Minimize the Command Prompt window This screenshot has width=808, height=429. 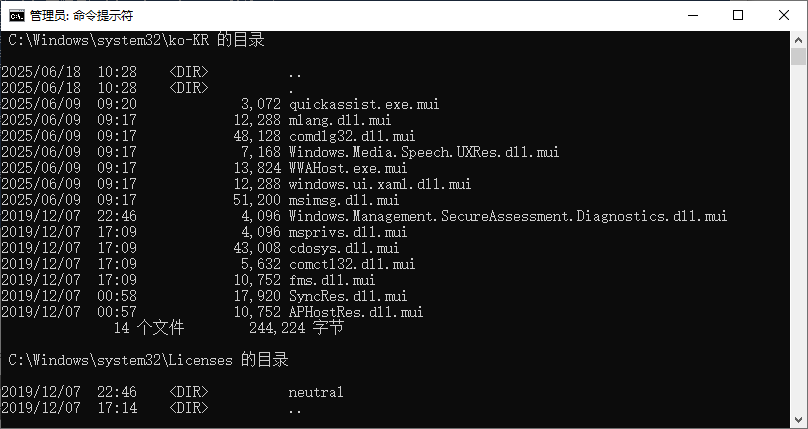point(692,16)
